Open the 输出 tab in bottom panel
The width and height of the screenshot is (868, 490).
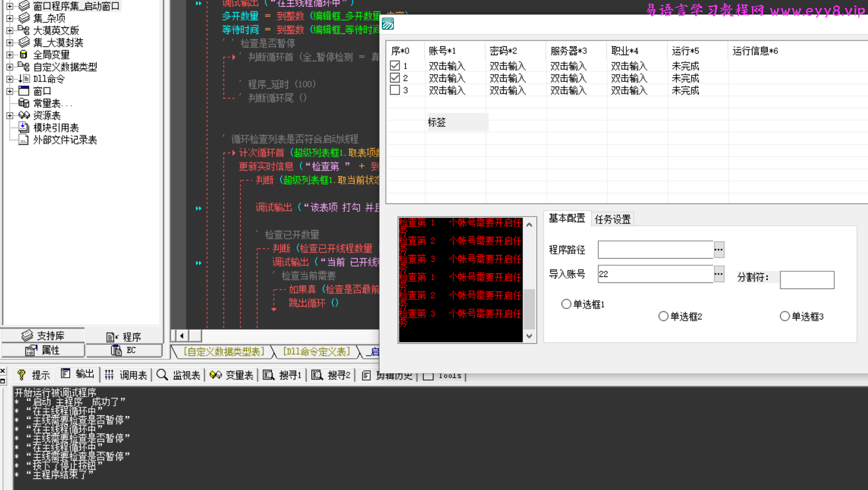pyautogui.click(x=78, y=375)
